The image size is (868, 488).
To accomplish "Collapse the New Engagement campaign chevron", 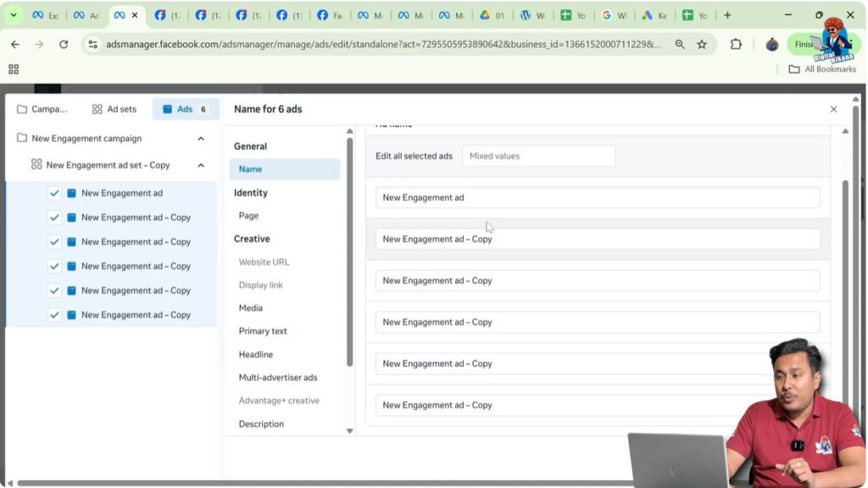I will pyautogui.click(x=201, y=138).
